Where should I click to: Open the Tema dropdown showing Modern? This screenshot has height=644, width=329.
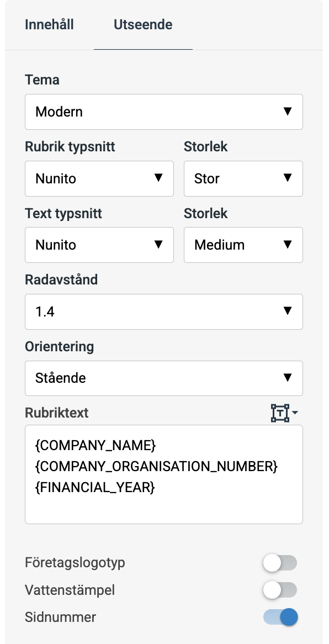pos(164,112)
